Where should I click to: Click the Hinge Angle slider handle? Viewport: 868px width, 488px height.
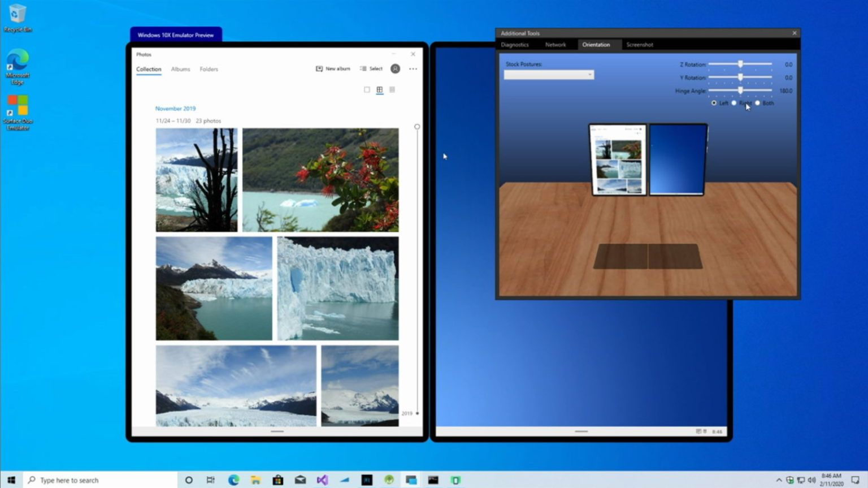740,90
